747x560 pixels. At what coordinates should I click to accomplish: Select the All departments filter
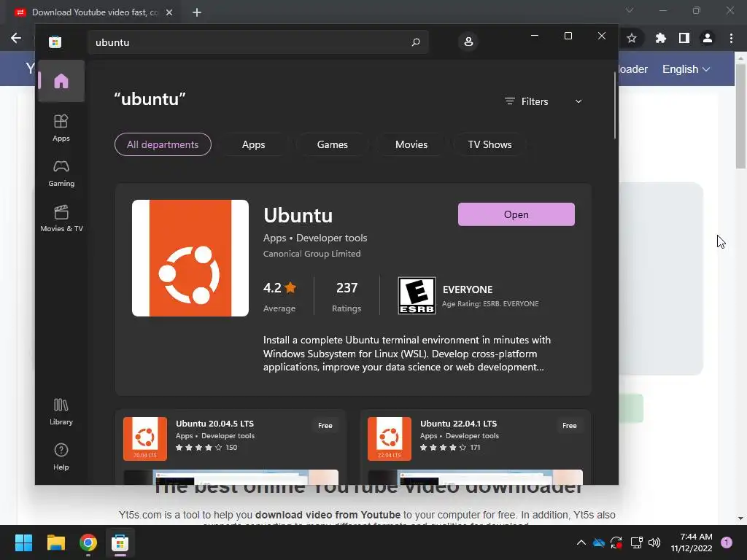click(163, 144)
